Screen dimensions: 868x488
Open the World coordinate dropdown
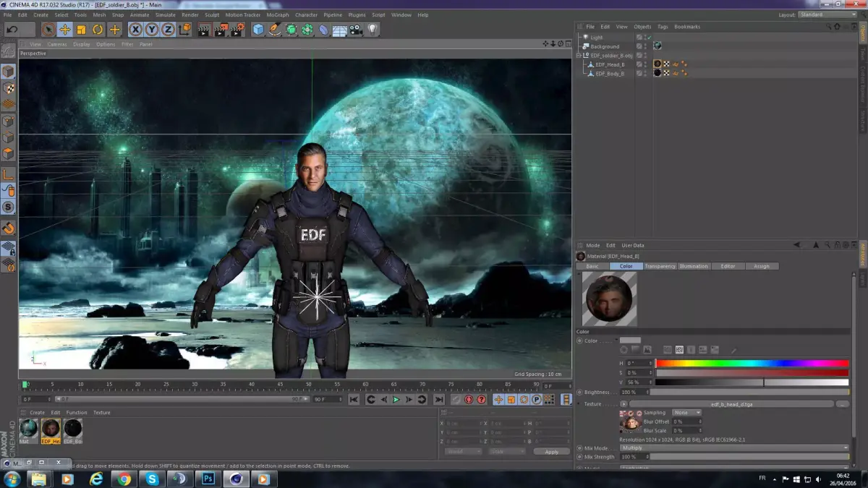[464, 451]
